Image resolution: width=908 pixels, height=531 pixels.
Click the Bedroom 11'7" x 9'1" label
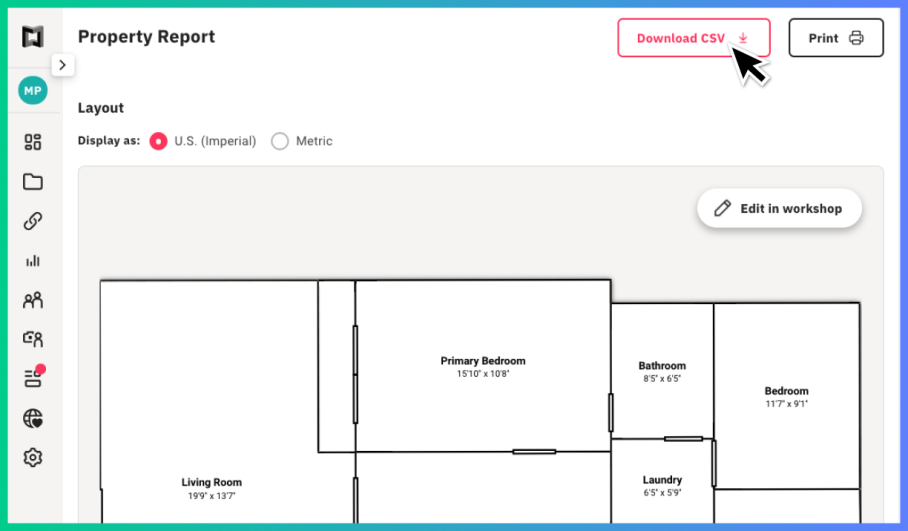(x=786, y=397)
